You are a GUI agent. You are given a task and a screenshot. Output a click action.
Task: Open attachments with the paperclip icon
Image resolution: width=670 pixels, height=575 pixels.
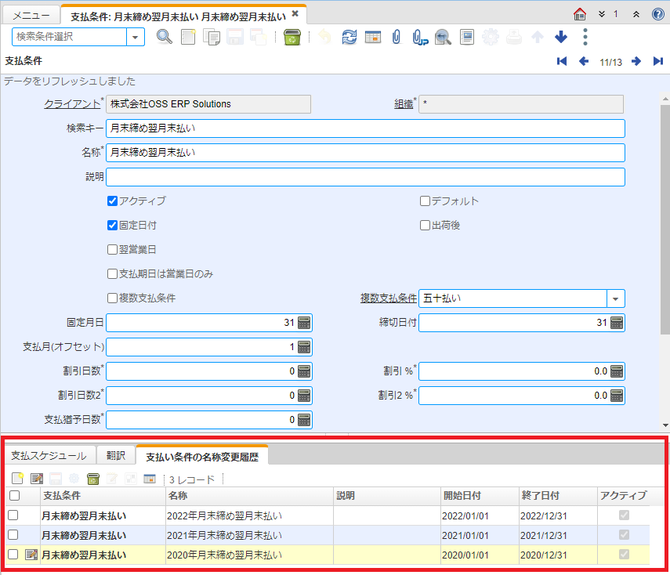(396, 37)
